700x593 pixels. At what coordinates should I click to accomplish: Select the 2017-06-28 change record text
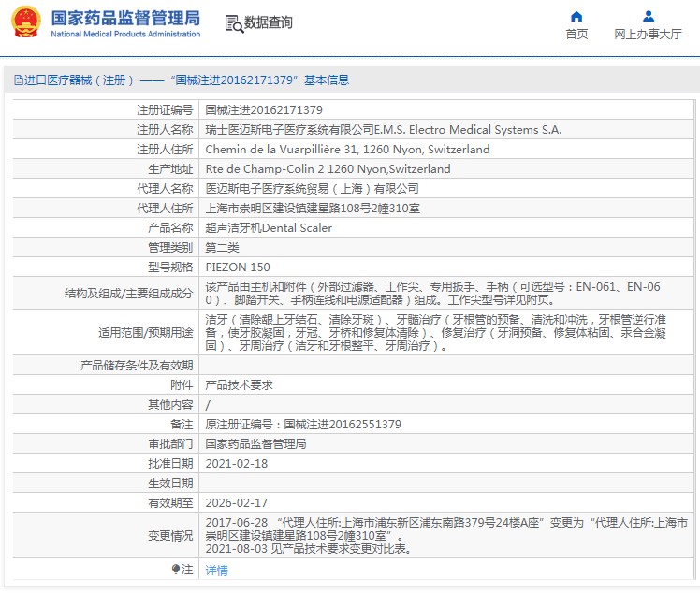click(446, 528)
